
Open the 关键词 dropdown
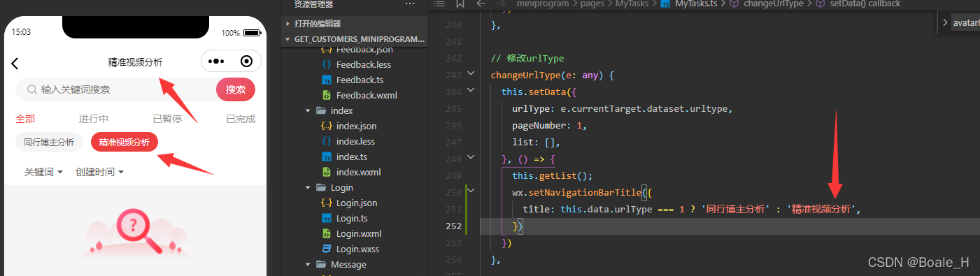click(x=43, y=172)
